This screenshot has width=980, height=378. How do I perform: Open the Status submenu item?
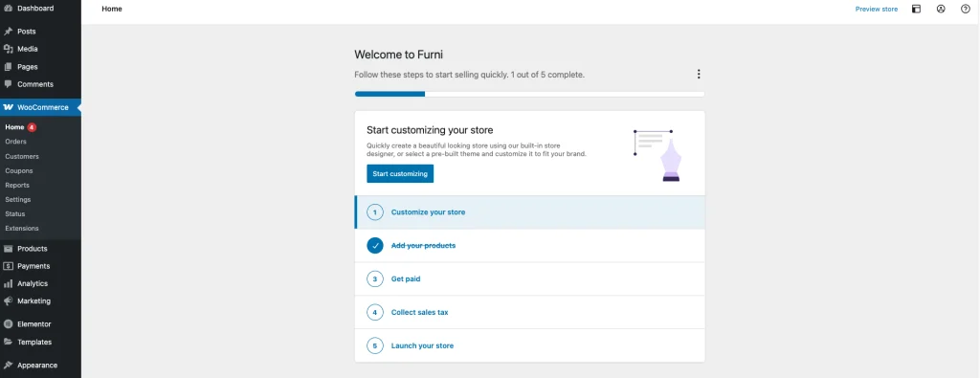coord(15,213)
